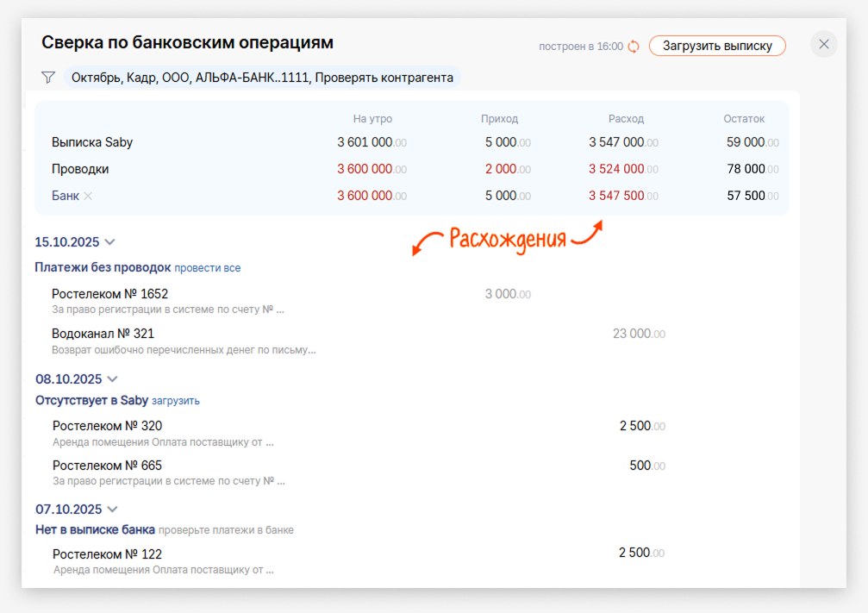The width and height of the screenshot is (868, 613).
Task: Open filter settings via funnel icon
Action: [48, 78]
